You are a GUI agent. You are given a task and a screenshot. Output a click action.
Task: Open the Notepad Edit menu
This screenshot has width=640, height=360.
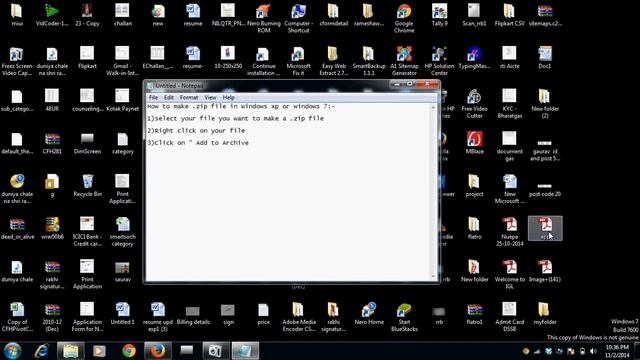click(169, 98)
